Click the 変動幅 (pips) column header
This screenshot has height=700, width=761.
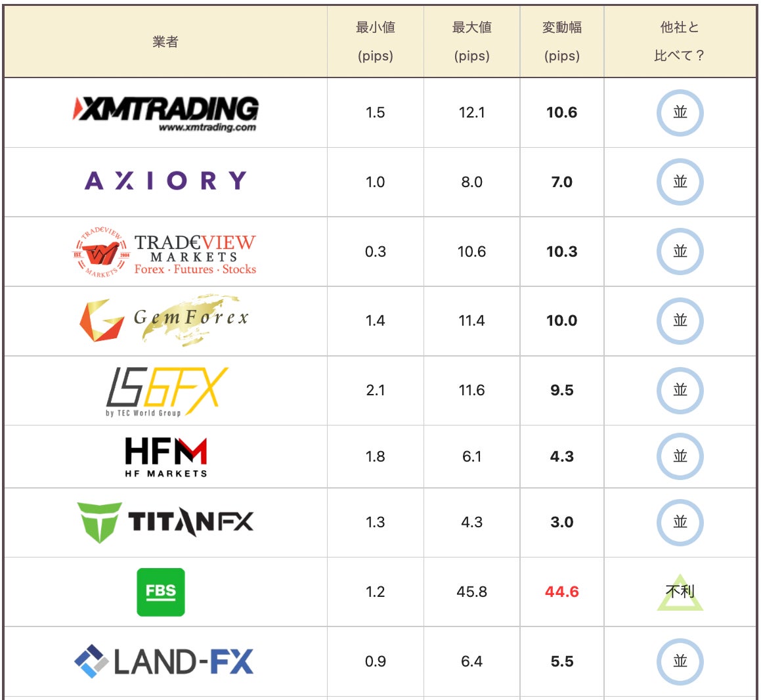(x=562, y=41)
